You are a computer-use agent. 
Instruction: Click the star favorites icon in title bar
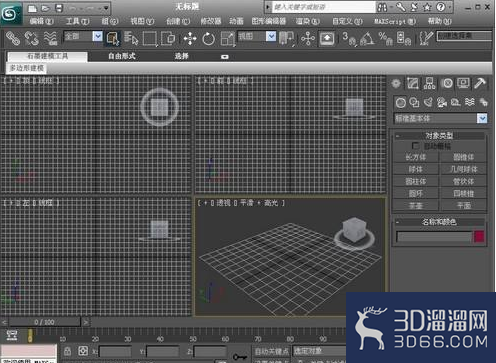coord(427,7)
